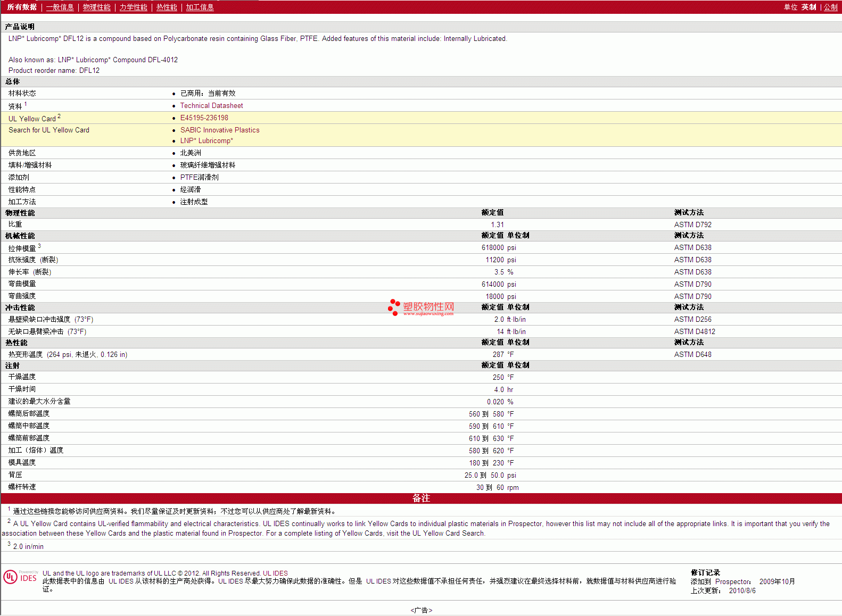This screenshot has height=616, width=842.
Task: Click 干燥温度 value 250 °F
Action: [503, 377]
